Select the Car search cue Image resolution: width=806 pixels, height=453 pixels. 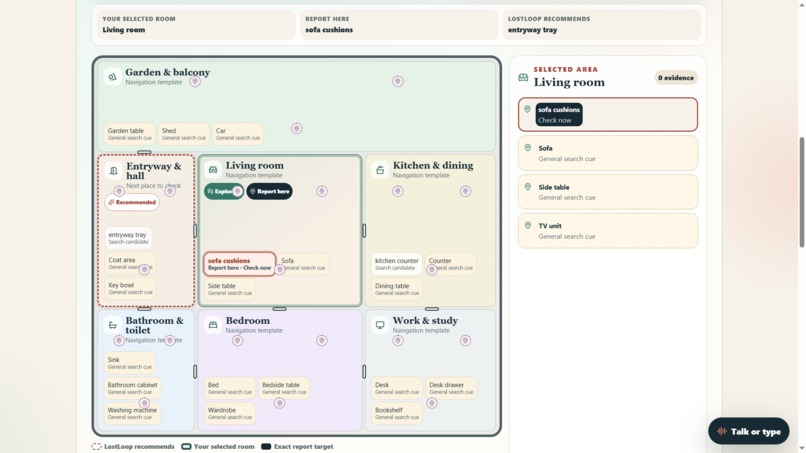click(237, 134)
